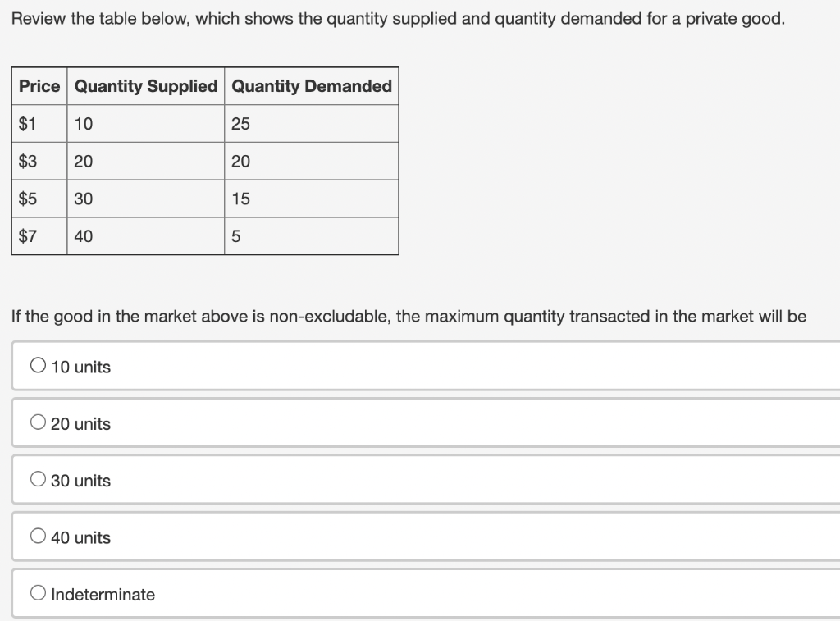Click the cell showing quantity demanded 5
Screen dimensions: 840x621
[x=235, y=236]
